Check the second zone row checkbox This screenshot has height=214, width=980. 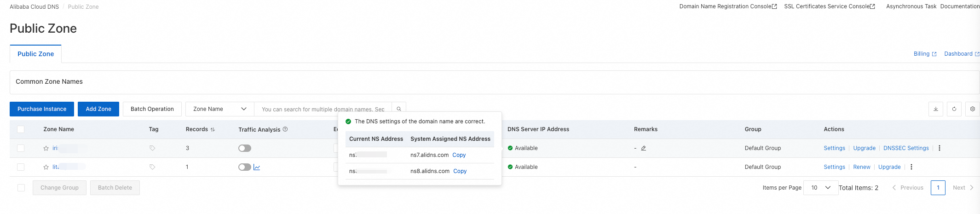click(x=21, y=167)
